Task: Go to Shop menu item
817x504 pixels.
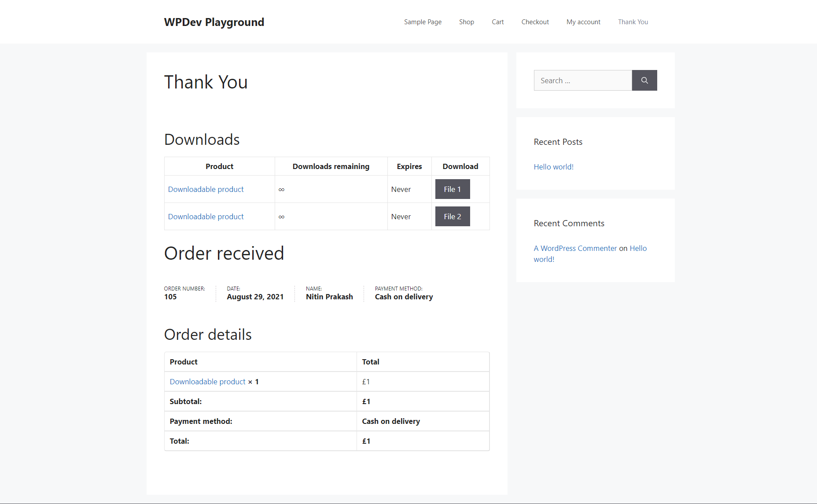Action: click(x=466, y=22)
